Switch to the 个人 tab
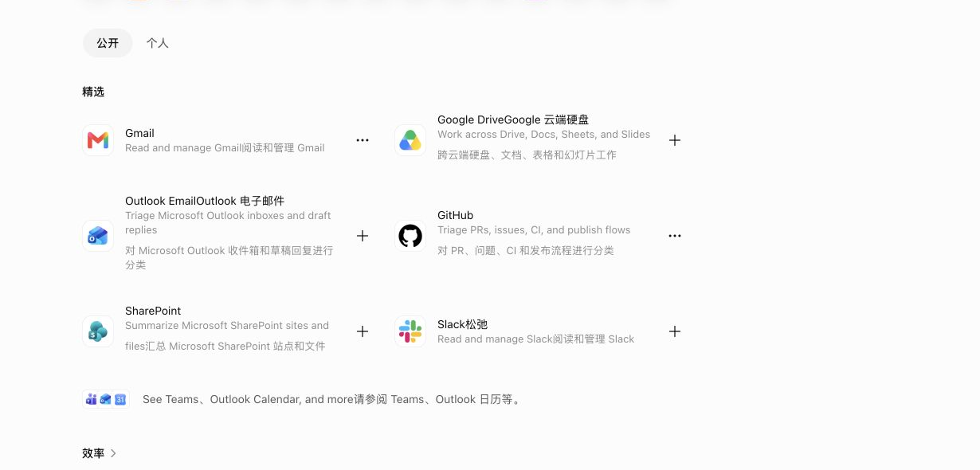 pyautogui.click(x=158, y=43)
